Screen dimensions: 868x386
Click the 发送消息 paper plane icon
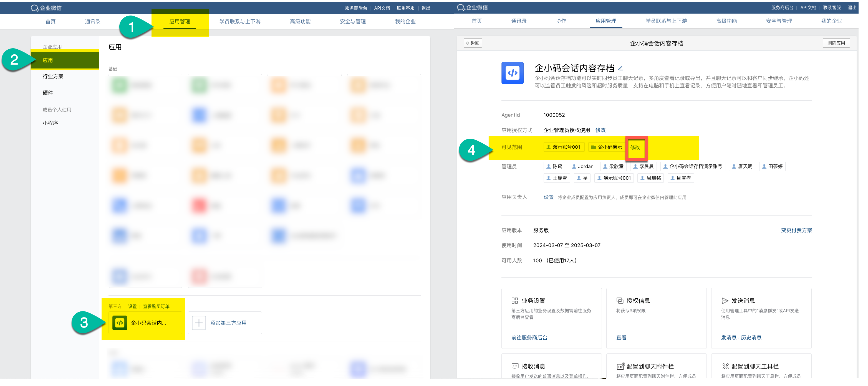click(725, 300)
